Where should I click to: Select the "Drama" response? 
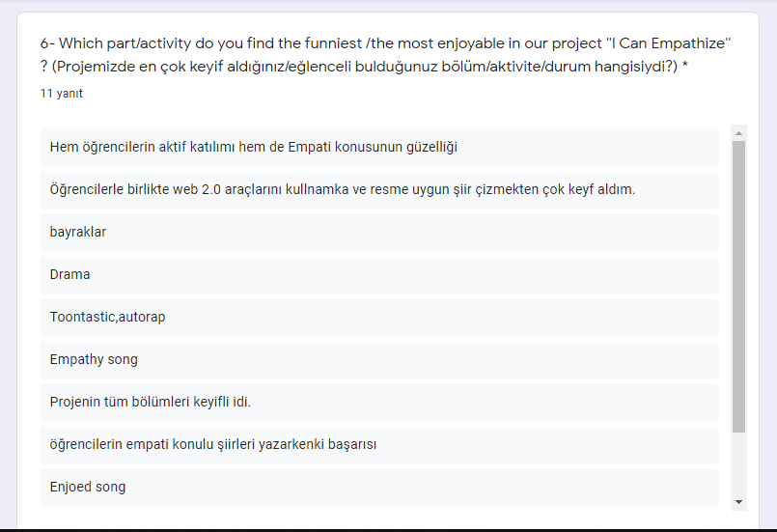pyautogui.click(x=70, y=274)
